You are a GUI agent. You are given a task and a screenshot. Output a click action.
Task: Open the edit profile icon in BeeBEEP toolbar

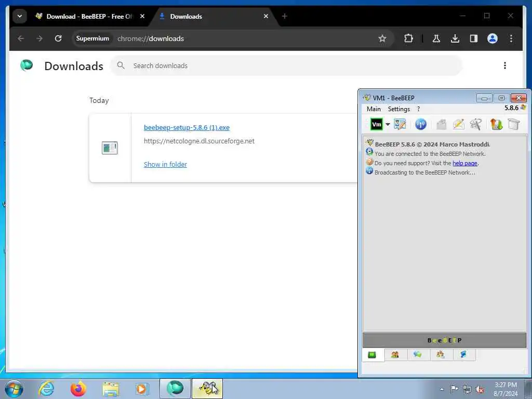[400, 124]
